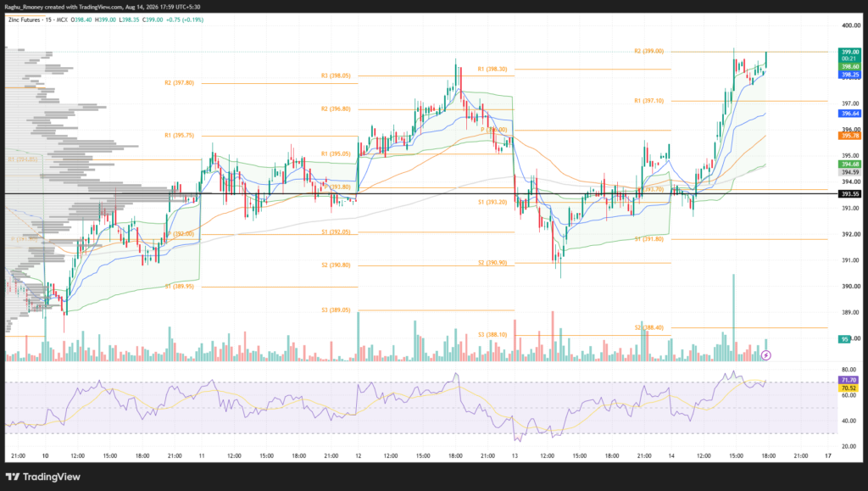Click the R2 (396.80) pivot label
This screenshot has width=868, height=491.
point(336,109)
